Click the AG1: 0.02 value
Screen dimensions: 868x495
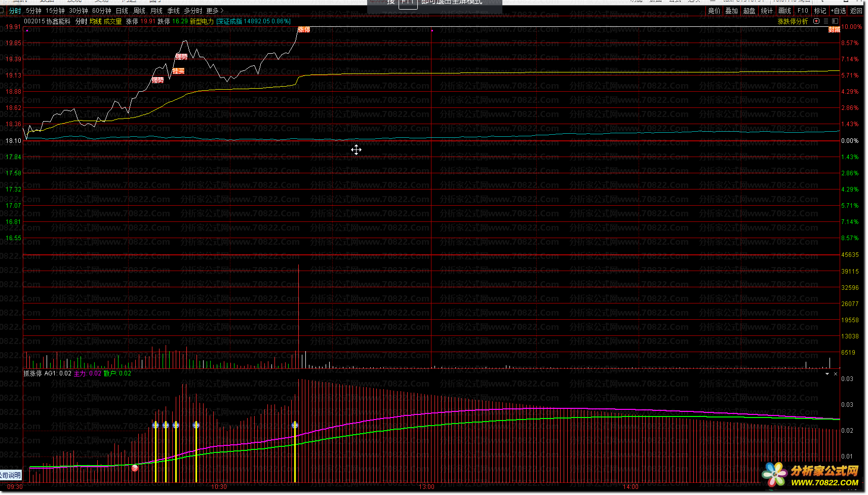coord(58,373)
